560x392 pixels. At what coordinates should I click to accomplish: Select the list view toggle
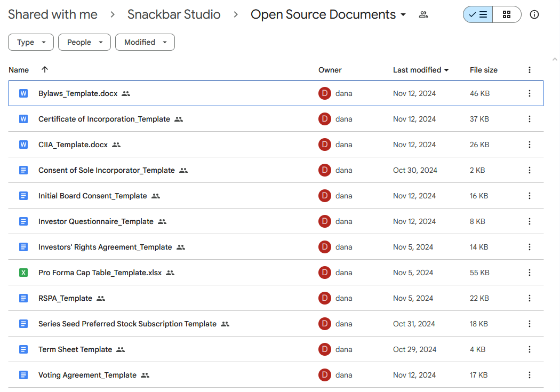coord(477,14)
